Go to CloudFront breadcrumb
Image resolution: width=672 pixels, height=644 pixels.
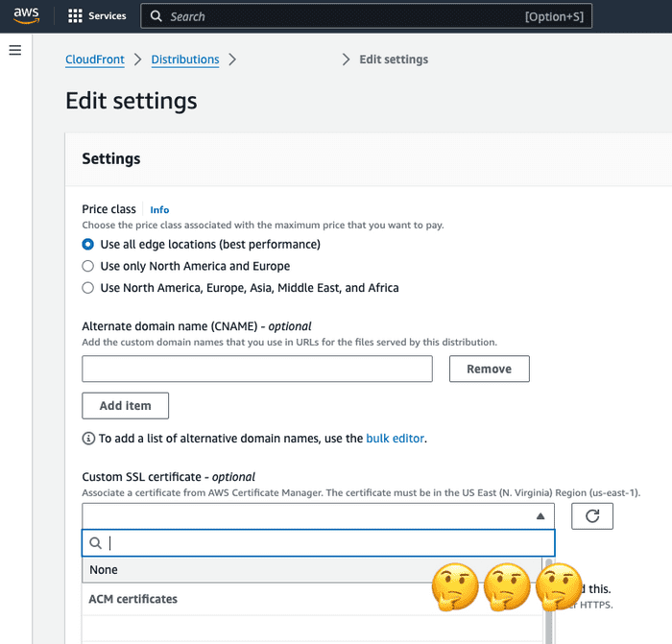click(x=94, y=60)
